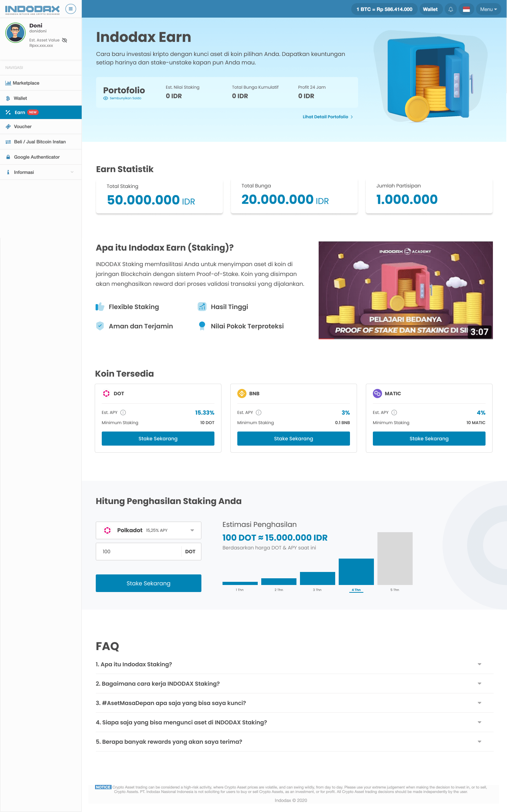The height and width of the screenshot is (812, 507).
Task: Click Doni's profile avatar
Action: [x=15, y=33]
